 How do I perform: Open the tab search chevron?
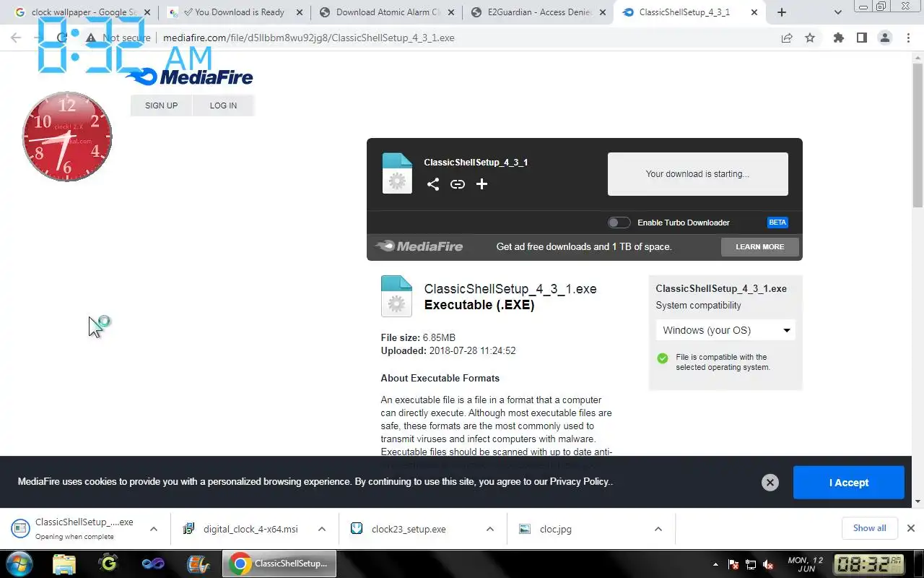pyautogui.click(x=837, y=12)
